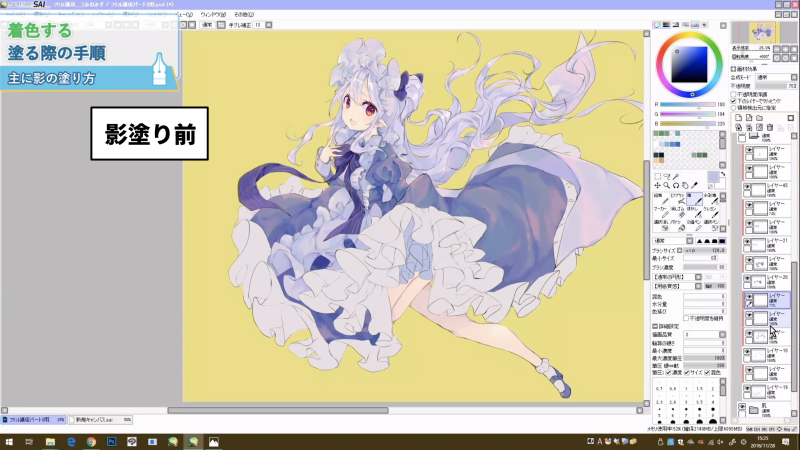Choose the 鉛筆 pencil brush
Viewport: 800px width, 450px height.
tap(661, 199)
